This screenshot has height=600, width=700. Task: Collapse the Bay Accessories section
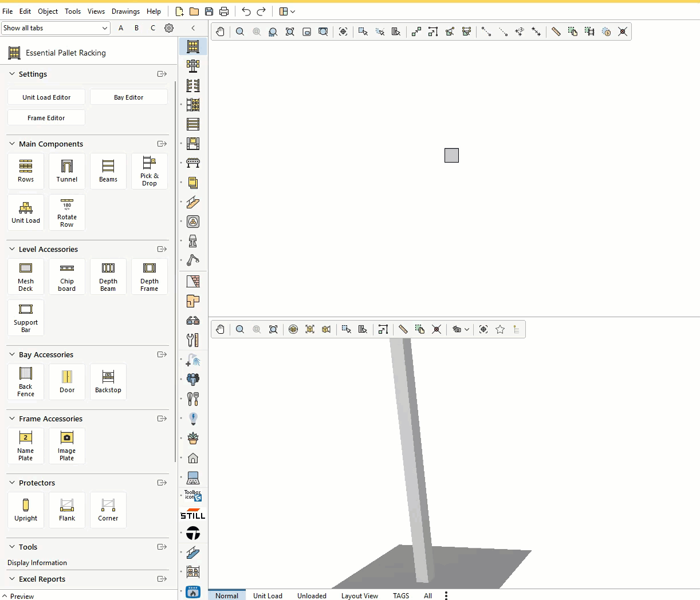(x=12, y=354)
